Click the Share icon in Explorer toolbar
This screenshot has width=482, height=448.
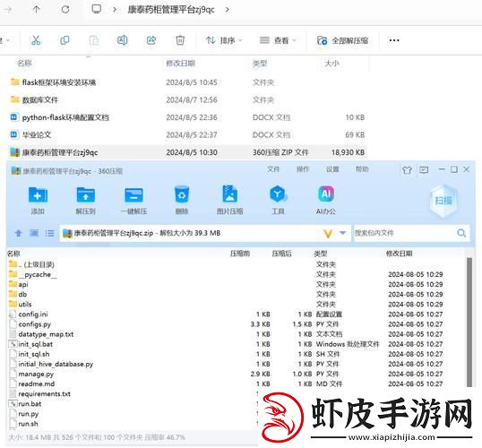coord(151,40)
